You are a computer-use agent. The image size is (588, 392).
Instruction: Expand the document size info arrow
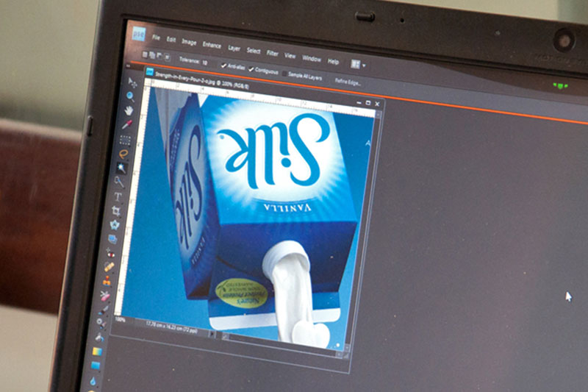point(212,334)
